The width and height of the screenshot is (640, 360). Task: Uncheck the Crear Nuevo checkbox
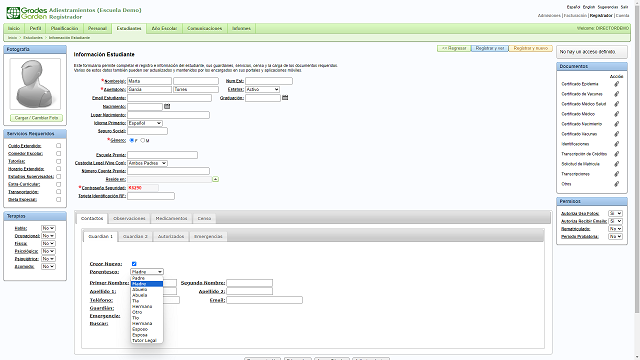[134, 264]
